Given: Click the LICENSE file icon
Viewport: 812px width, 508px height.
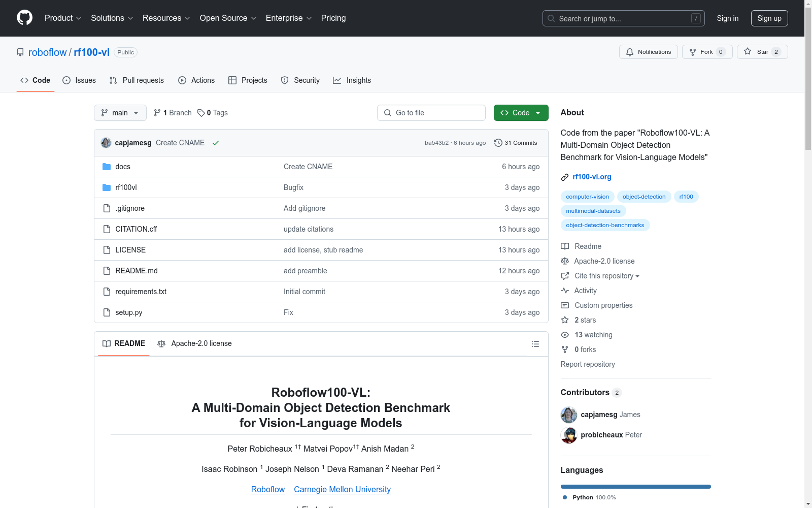Looking at the screenshot, I should pyautogui.click(x=107, y=250).
